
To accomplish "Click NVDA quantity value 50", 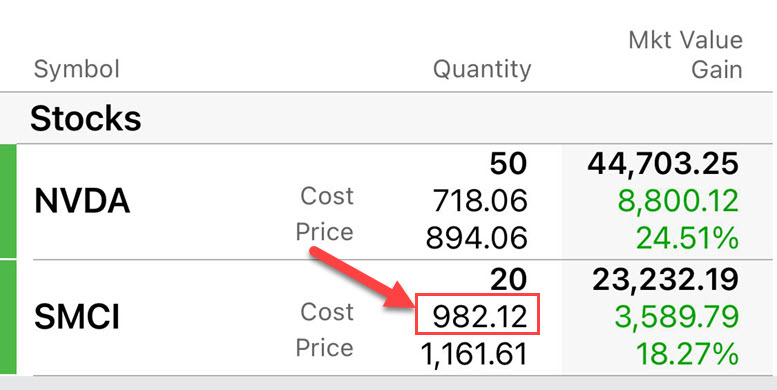I will click(508, 165).
